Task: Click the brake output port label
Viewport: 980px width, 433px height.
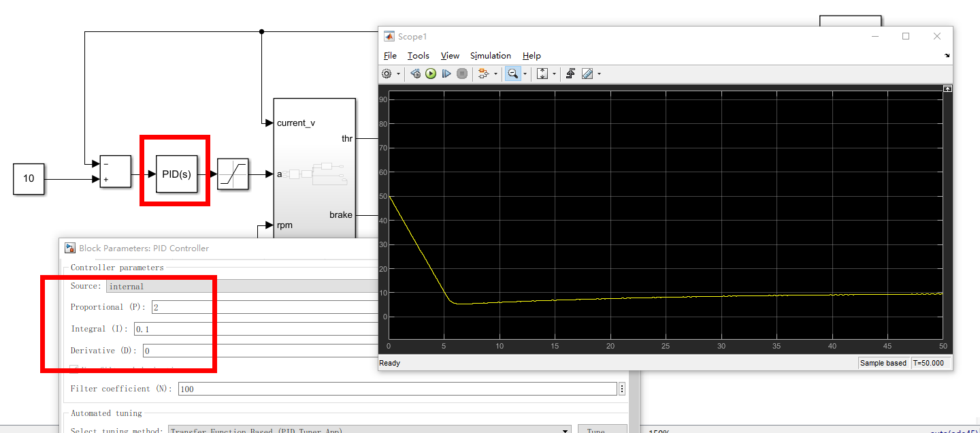Action: tap(341, 215)
